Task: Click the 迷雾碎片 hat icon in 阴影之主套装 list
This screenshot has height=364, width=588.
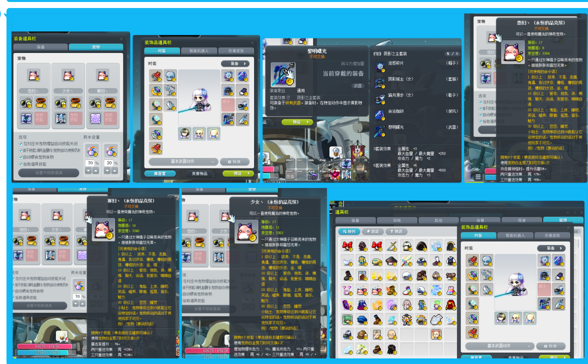Action: pos(380,67)
